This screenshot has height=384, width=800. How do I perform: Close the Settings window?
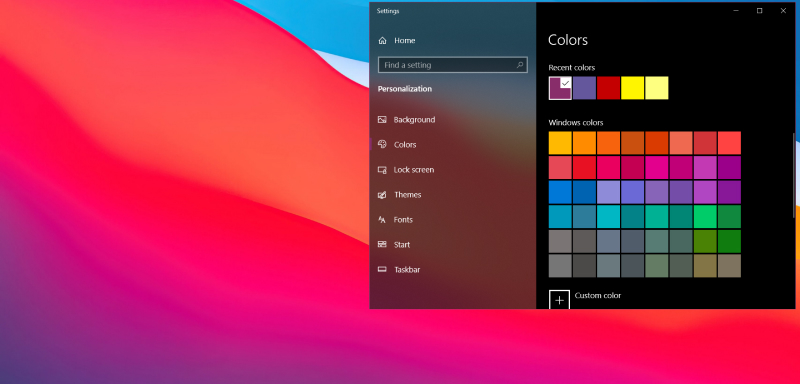click(x=783, y=11)
